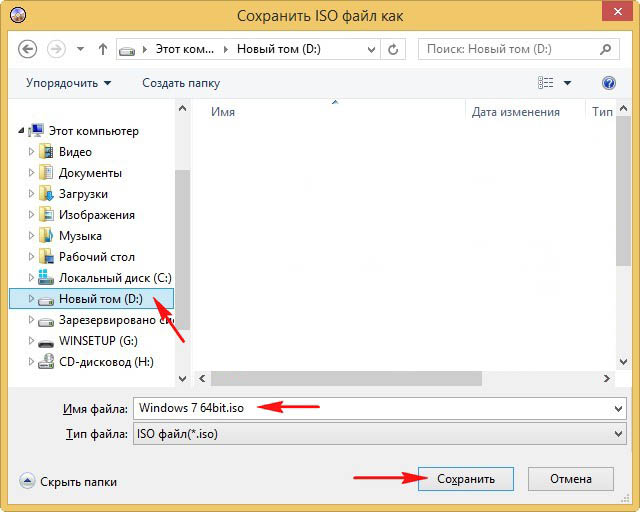Select 'Этот ком...' breadcrumb in address bar
The height and width of the screenshot is (512, 640).
(184, 49)
